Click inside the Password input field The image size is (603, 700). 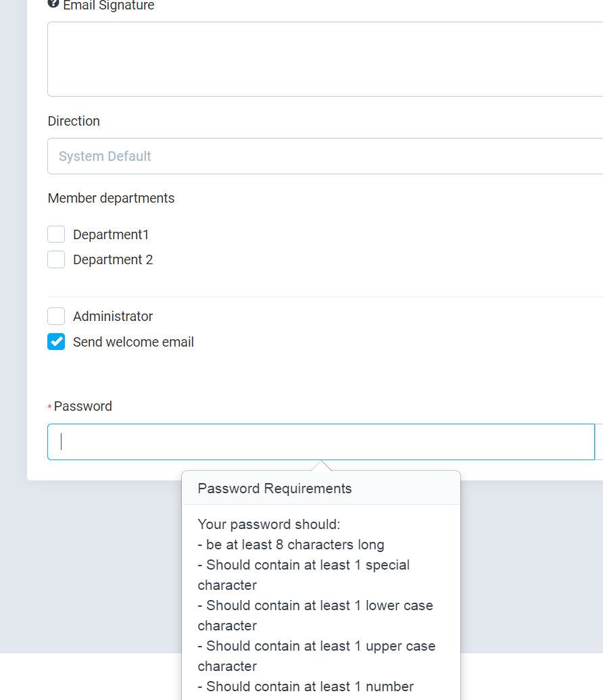tap(270, 441)
